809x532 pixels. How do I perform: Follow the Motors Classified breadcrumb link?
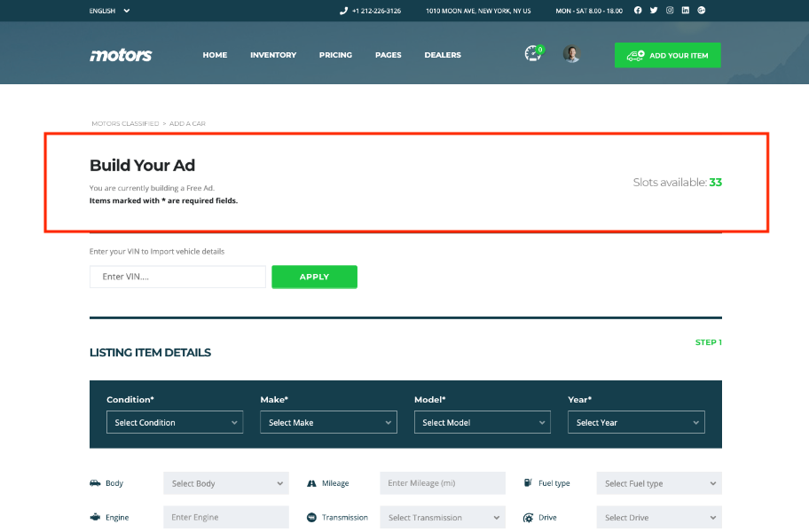click(x=125, y=123)
